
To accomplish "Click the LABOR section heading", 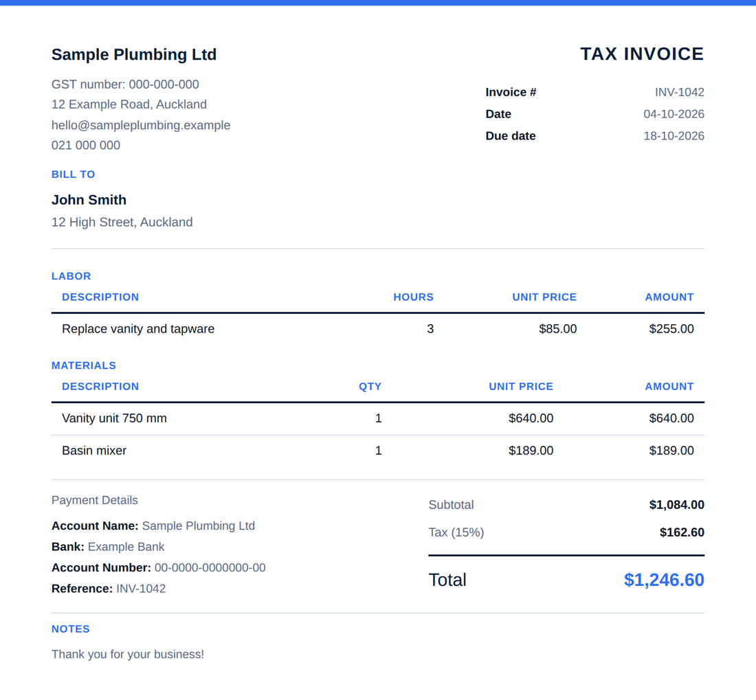I will (x=71, y=276).
